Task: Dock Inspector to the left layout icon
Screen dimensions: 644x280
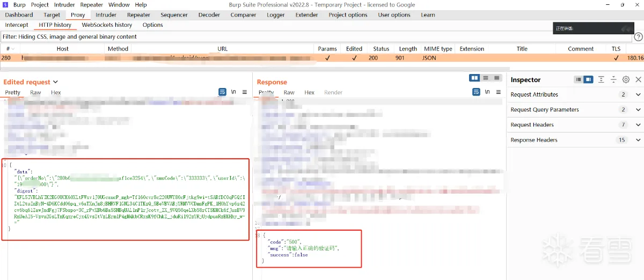Action: [x=579, y=79]
